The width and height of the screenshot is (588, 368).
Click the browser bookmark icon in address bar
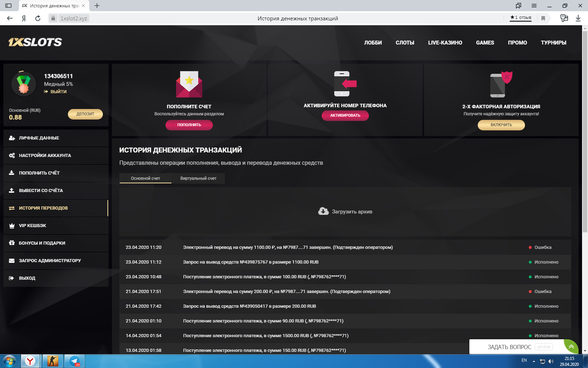(543, 18)
